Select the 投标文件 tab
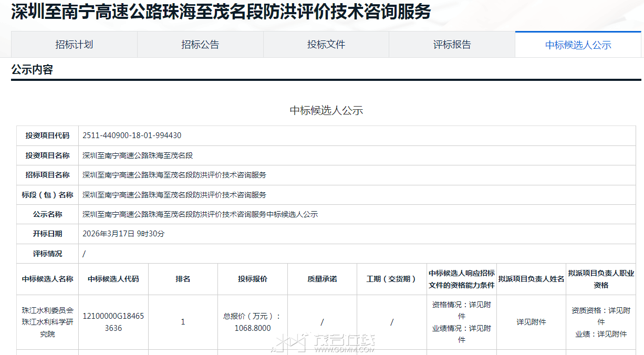644x355 pixels. click(x=326, y=45)
